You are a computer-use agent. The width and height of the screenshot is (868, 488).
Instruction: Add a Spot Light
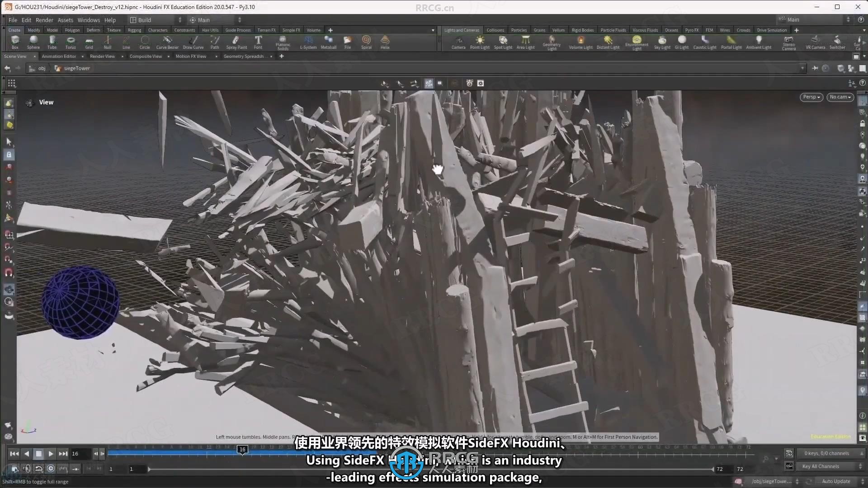pyautogui.click(x=503, y=42)
